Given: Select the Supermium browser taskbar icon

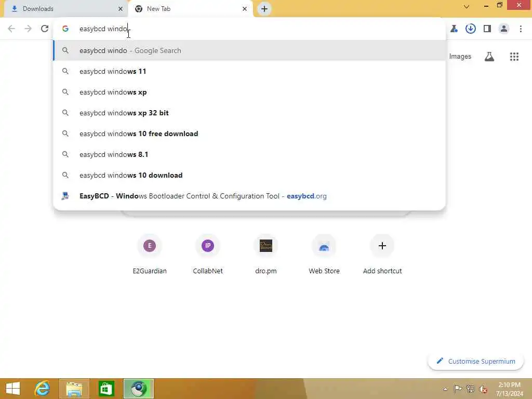Looking at the screenshot, I should tap(138, 389).
